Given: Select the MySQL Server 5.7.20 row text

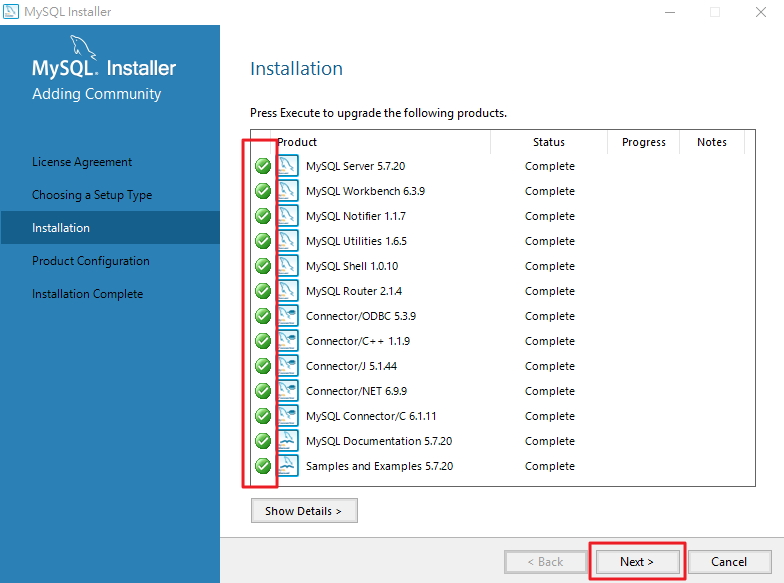Looking at the screenshot, I should coord(356,166).
